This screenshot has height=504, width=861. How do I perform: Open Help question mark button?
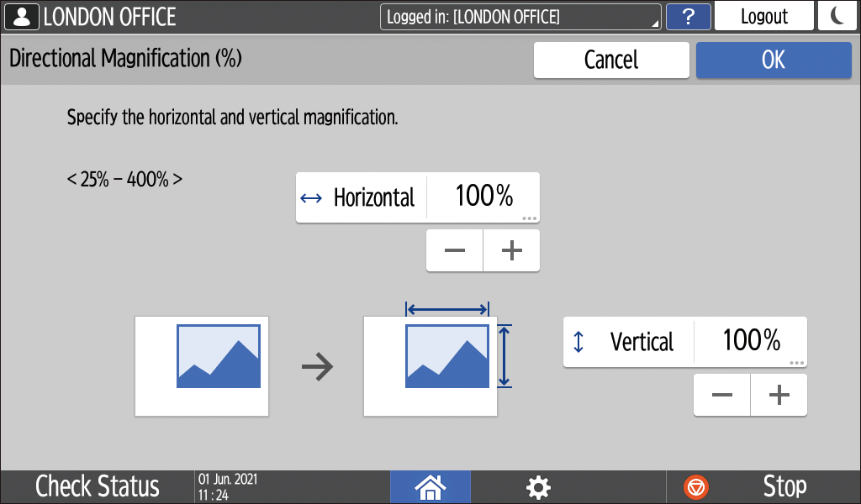[689, 17]
